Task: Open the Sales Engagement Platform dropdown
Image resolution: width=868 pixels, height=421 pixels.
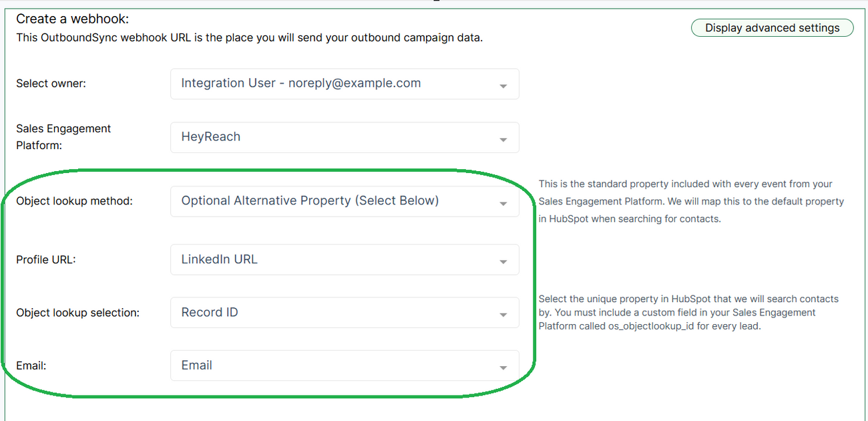Action: pos(345,137)
